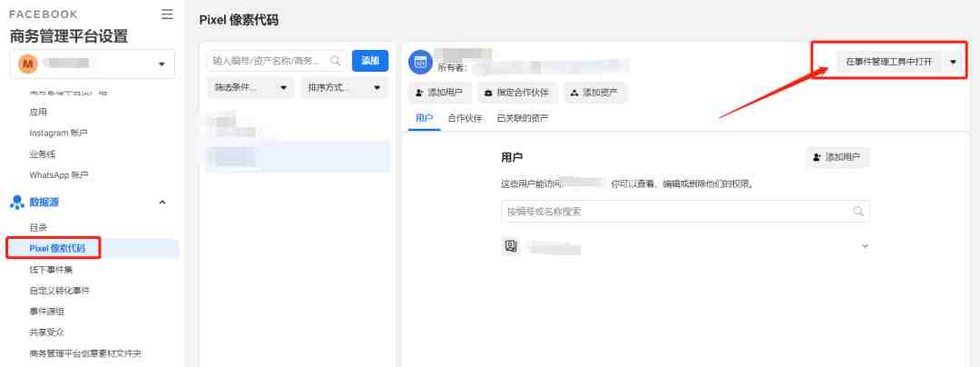Open the dropdown arrow beside 在事件管理工具中打开
980x367 pixels.
tap(953, 61)
